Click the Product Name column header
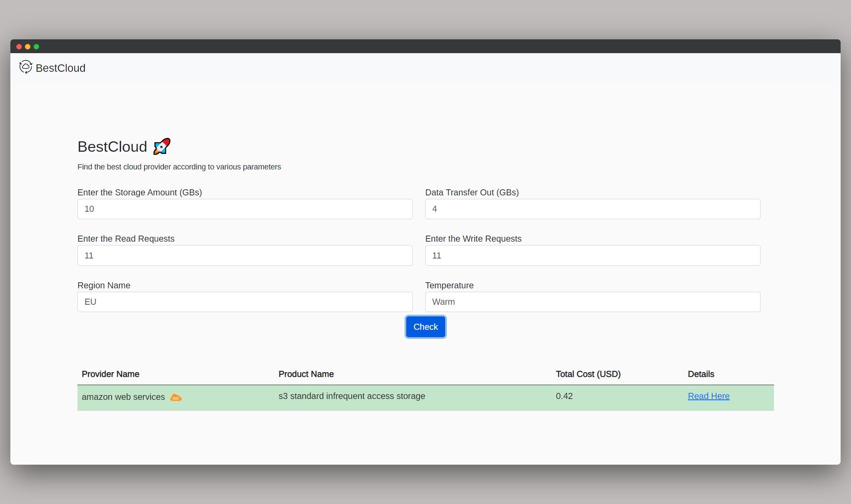 [x=306, y=374]
